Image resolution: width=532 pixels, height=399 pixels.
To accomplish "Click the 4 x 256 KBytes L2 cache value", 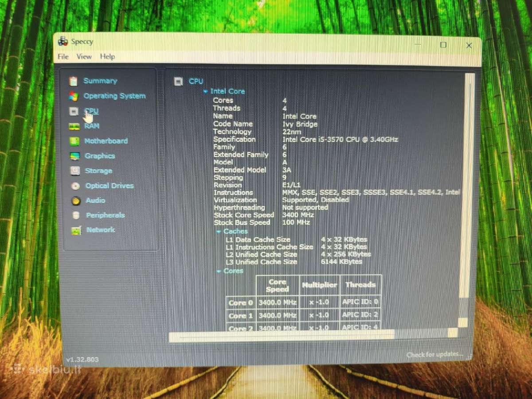I will (346, 254).
